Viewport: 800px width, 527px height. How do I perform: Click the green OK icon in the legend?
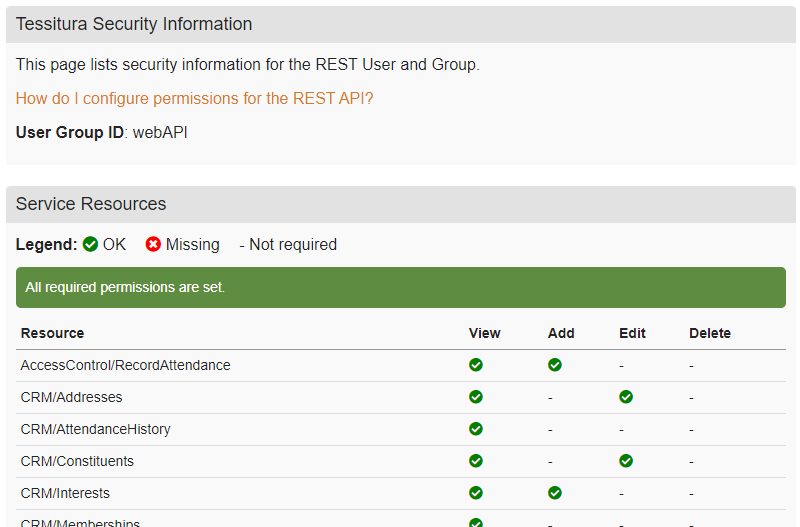[90, 244]
